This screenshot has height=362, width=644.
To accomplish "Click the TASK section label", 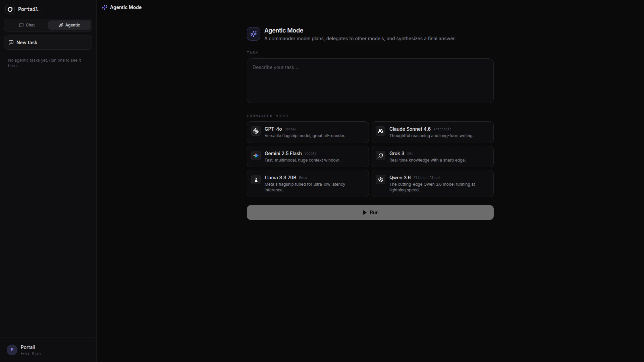I will (253, 53).
